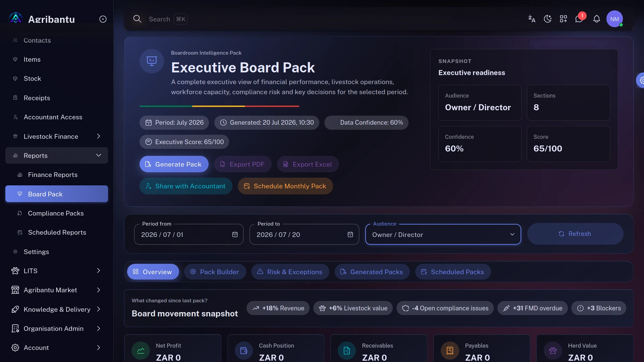Click the Cash Position wallet icon
This screenshot has width=644, height=362.
point(244,351)
